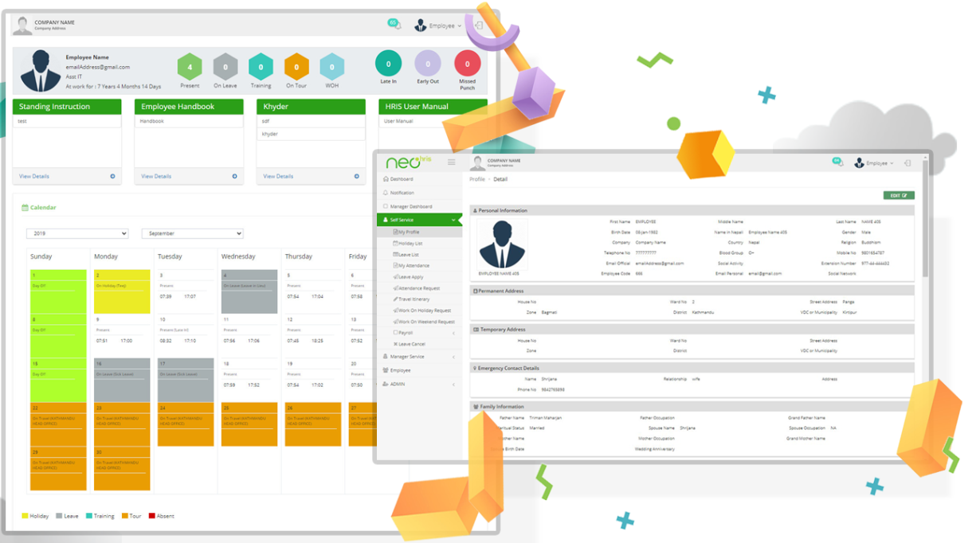Click the Temporary Address section header
Screen dimensions: 980x543
[692, 330]
